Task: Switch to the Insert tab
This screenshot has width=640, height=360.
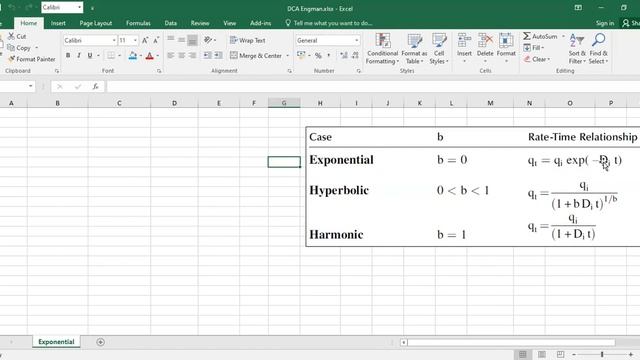Action: 58,23
